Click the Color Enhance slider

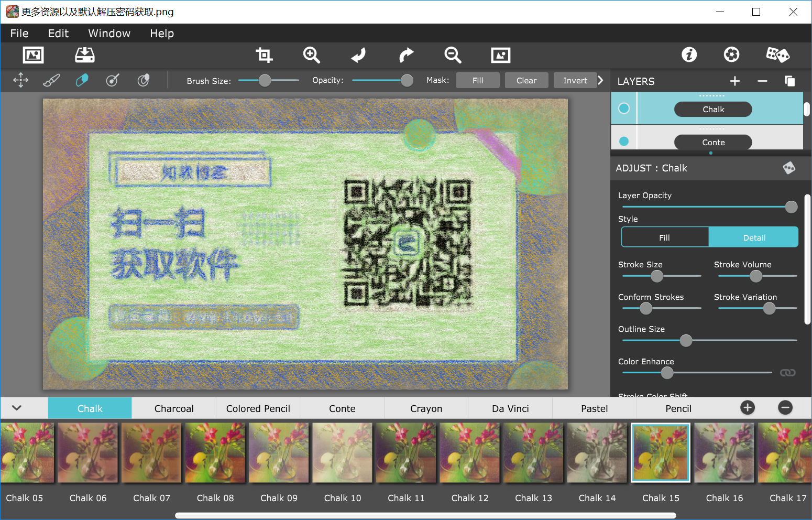point(697,373)
